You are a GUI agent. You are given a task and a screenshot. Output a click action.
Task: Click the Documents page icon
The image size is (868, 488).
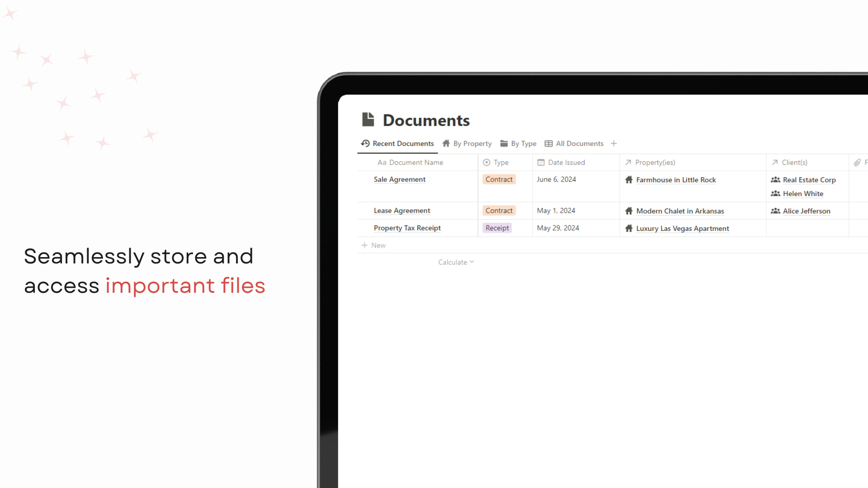[x=368, y=119]
